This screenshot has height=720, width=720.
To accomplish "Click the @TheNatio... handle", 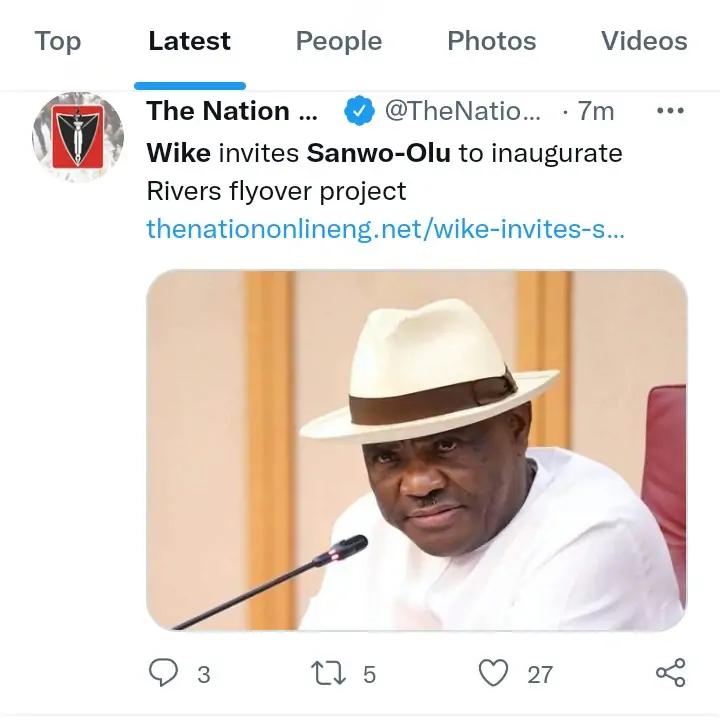I will 462,111.
